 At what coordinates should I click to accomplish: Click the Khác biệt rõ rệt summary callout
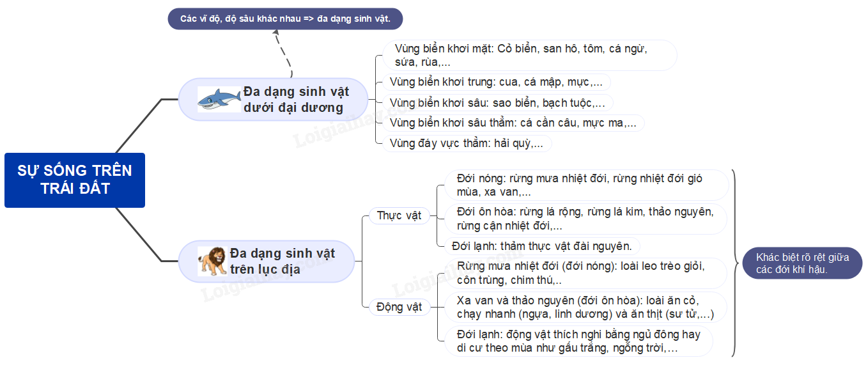[x=802, y=263]
